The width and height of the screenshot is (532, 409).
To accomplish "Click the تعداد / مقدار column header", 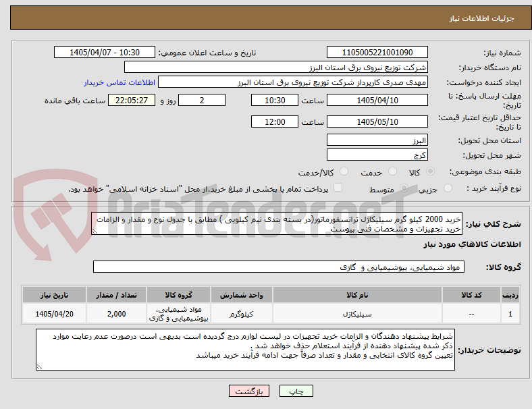I will coord(116,295).
